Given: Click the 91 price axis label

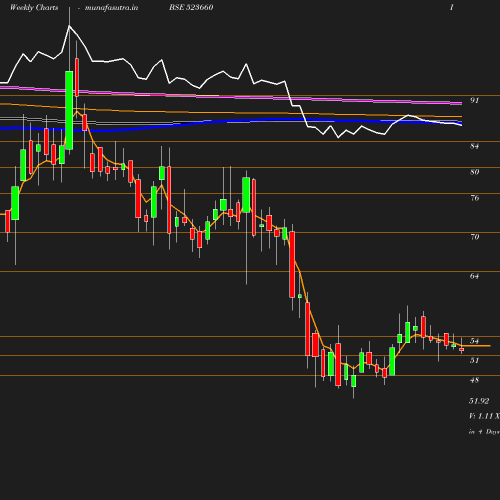Looking at the screenshot, I should point(474,100).
